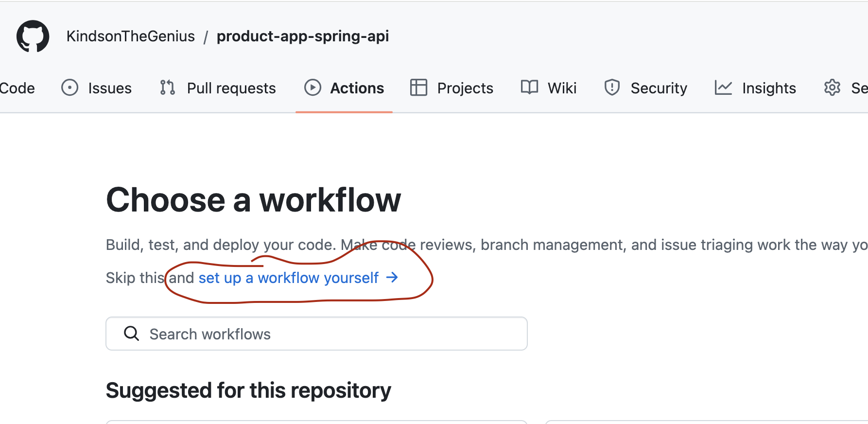Open the Issues tab label

(x=110, y=88)
